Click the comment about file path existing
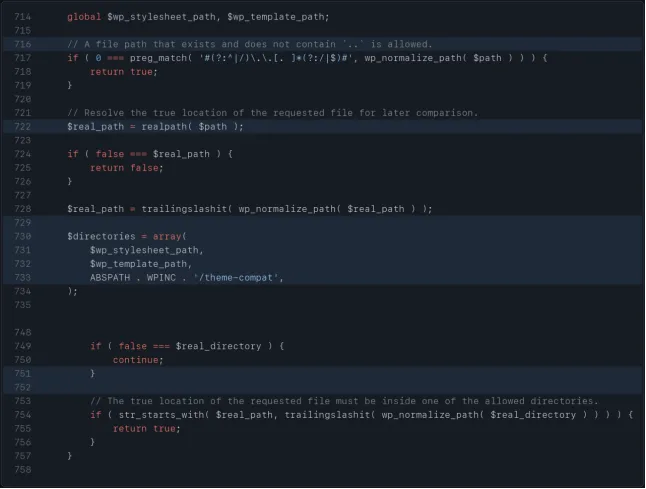 coord(250,44)
